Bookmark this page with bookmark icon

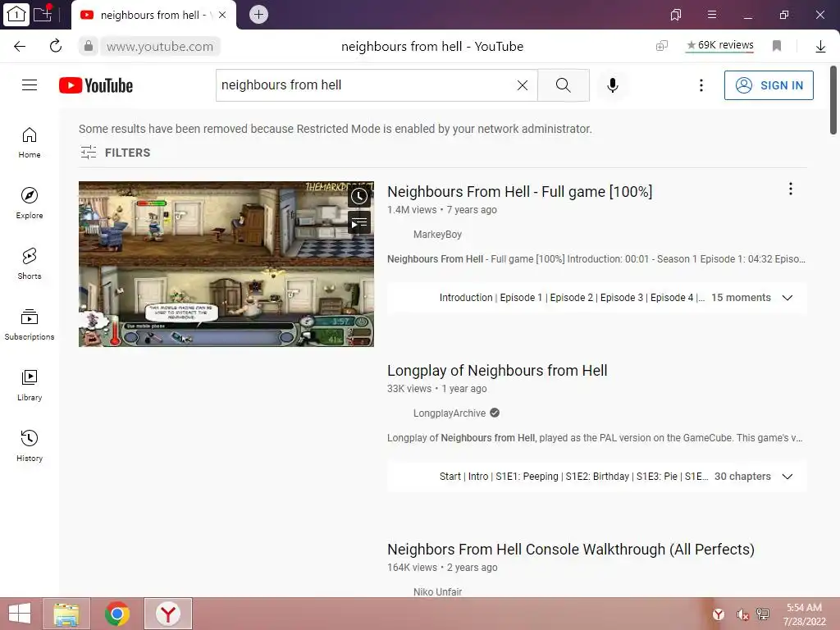click(777, 46)
